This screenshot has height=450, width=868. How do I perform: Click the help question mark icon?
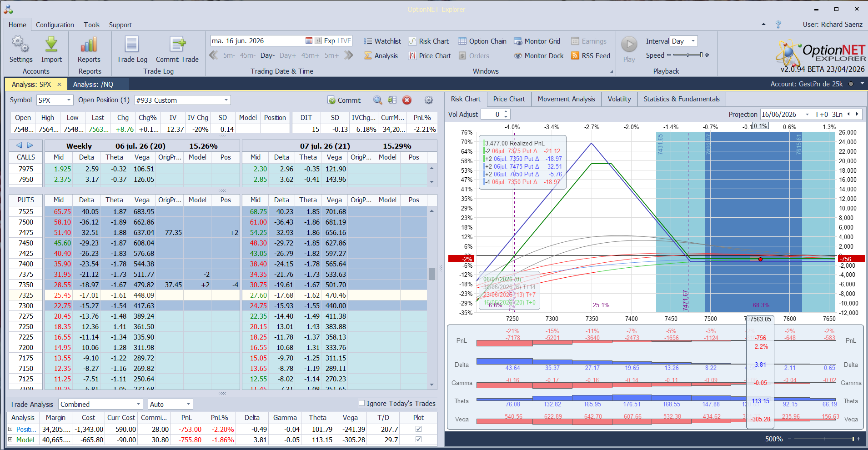click(x=778, y=25)
